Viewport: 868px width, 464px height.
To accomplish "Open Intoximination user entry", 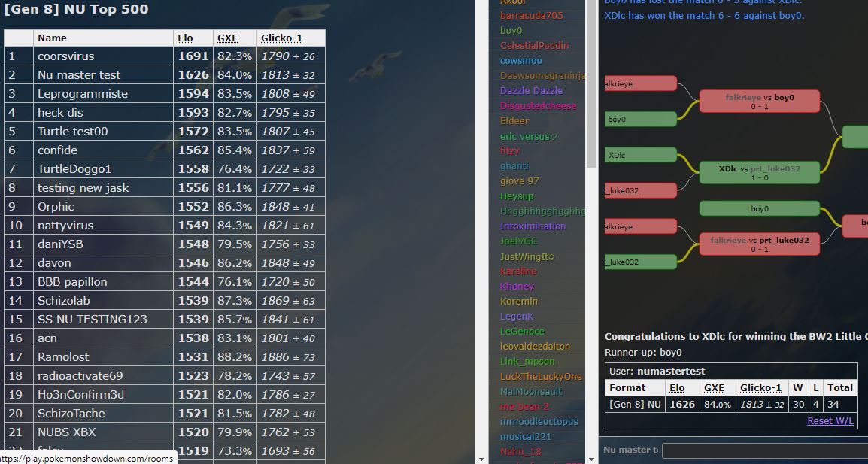I will [533, 226].
